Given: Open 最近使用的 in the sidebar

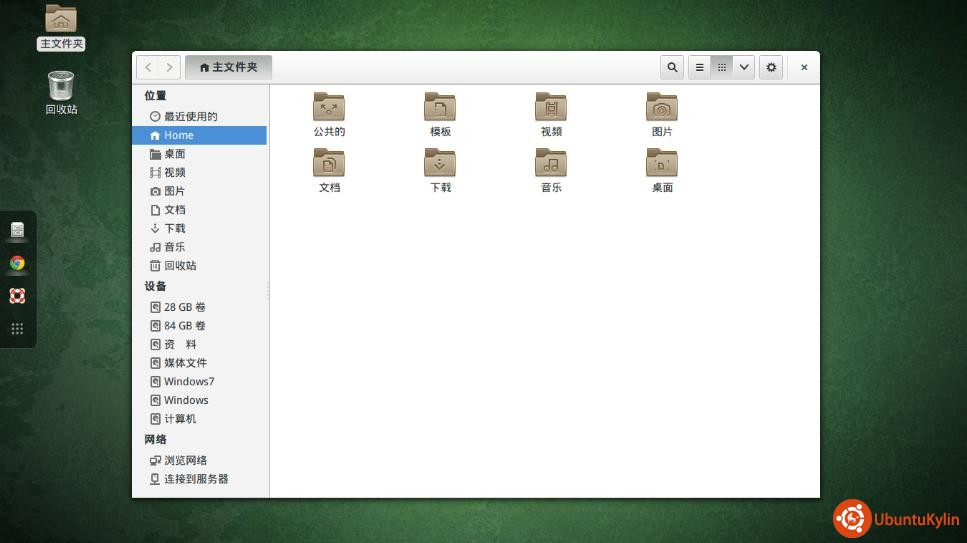Looking at the screenshot, I should [x=190, y=117].
